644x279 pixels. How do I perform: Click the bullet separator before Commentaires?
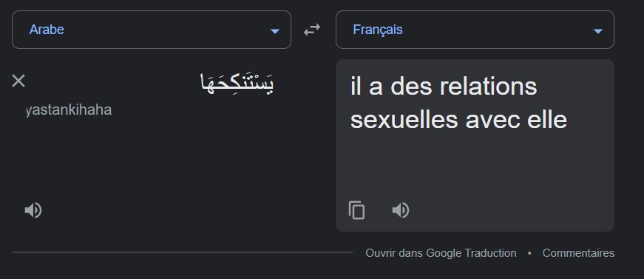pyautogui.click(x=529, y=253)
